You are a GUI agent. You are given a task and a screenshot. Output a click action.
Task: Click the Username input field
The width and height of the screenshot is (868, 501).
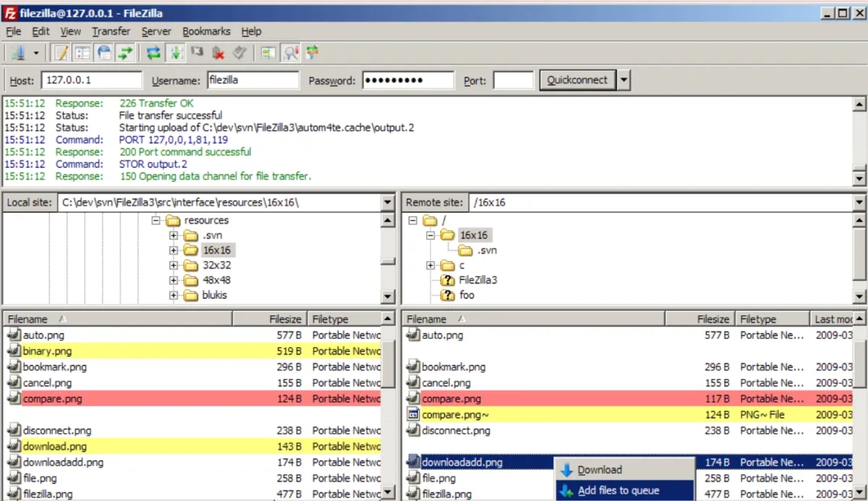tap(252, 80)
